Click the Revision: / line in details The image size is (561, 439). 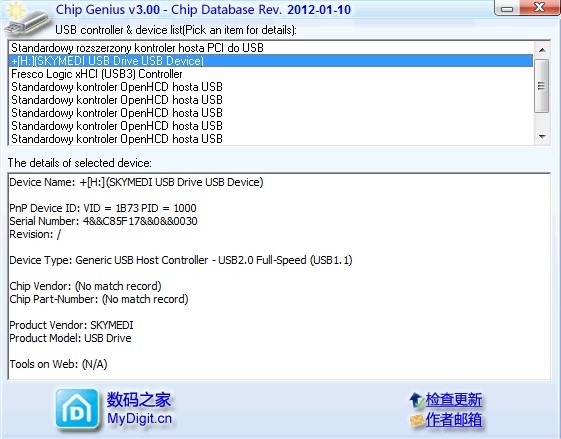[35, 234]
